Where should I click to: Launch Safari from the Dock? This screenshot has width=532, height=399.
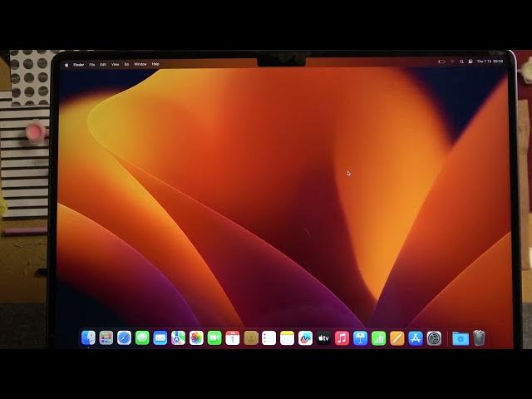[x=124, y=338]
